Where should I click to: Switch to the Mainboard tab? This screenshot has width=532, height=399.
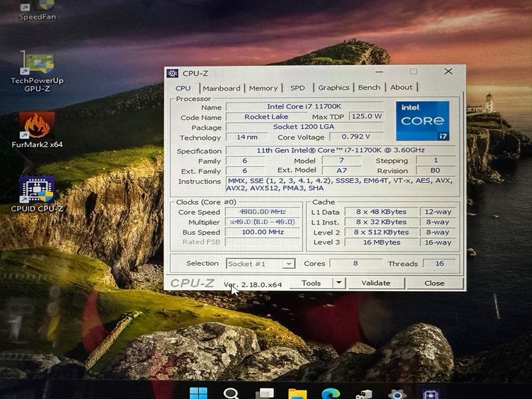[221, 88]
